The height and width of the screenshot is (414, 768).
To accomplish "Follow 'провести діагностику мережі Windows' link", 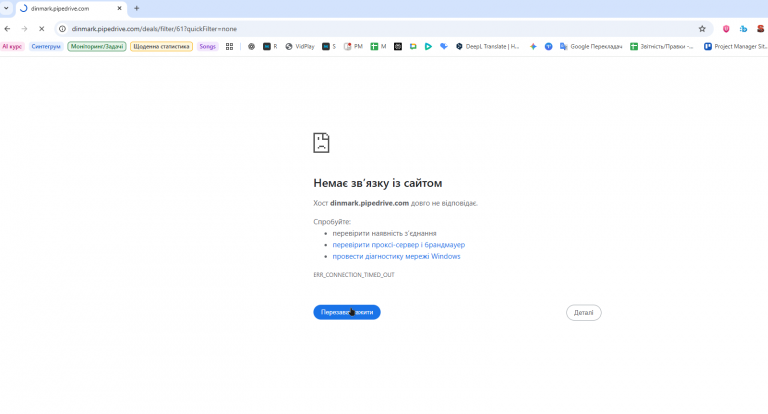I will click(396, 256).
